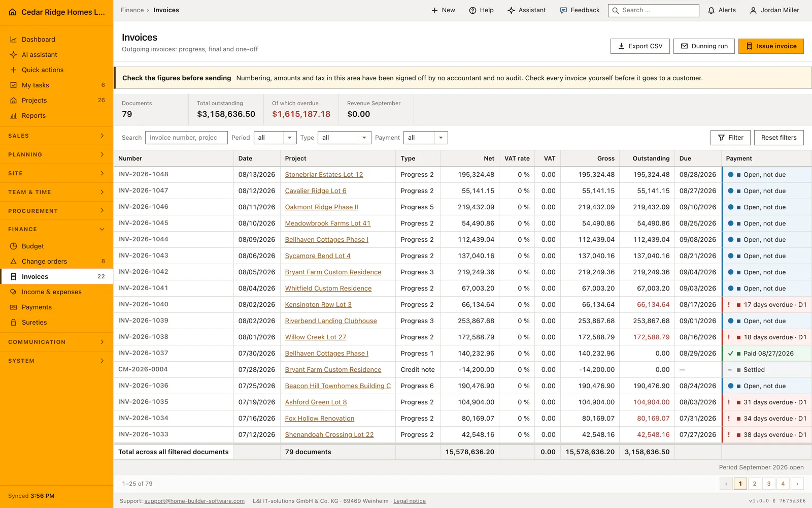This screenshot has height=508, width=812.
Task: Expand the Sales section in sidebar
Action: tap(56, 136)
